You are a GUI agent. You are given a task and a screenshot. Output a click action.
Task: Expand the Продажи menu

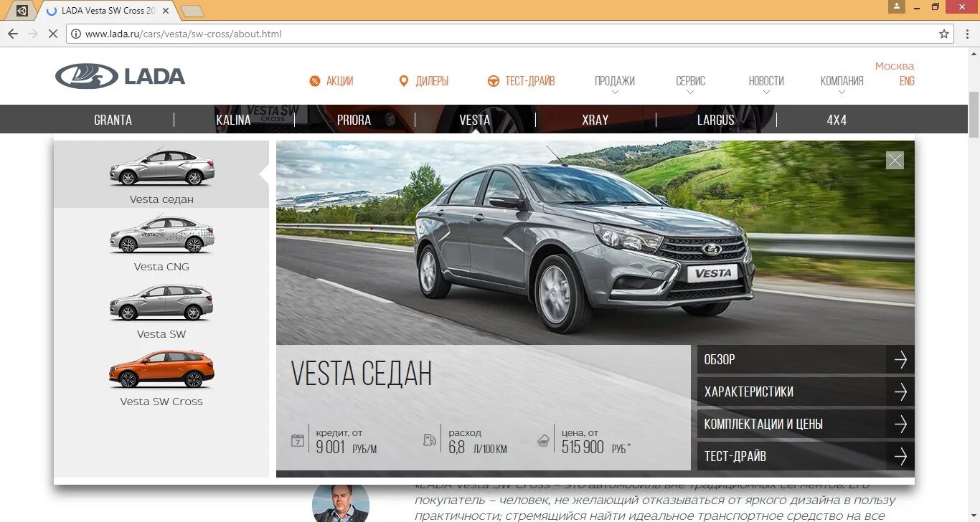[615, 81]
